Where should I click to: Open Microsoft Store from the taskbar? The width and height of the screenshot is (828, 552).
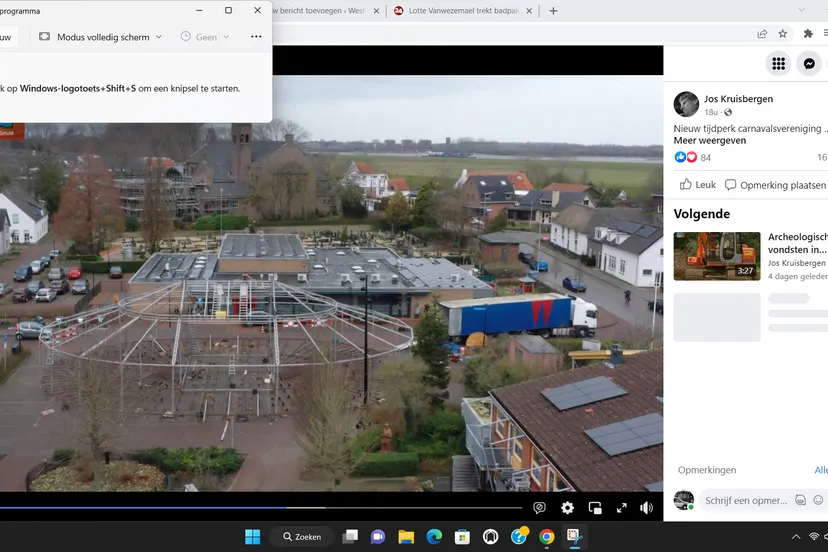[462, 537]
